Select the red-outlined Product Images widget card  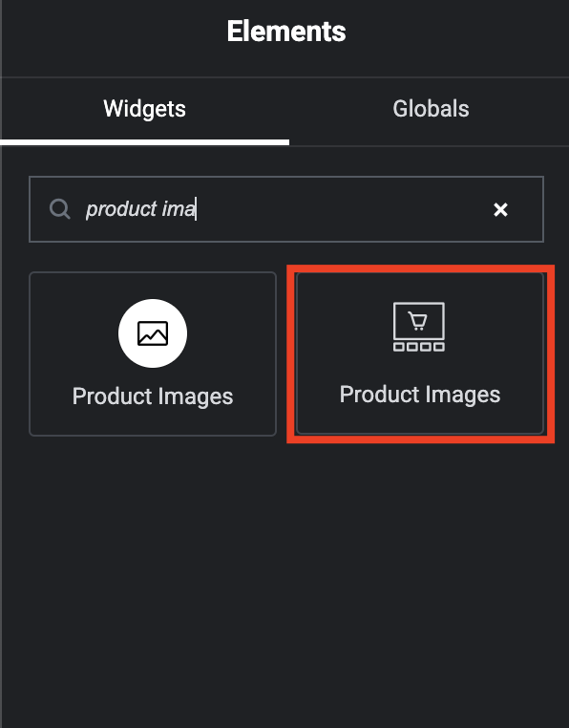[x=420, y=353]
